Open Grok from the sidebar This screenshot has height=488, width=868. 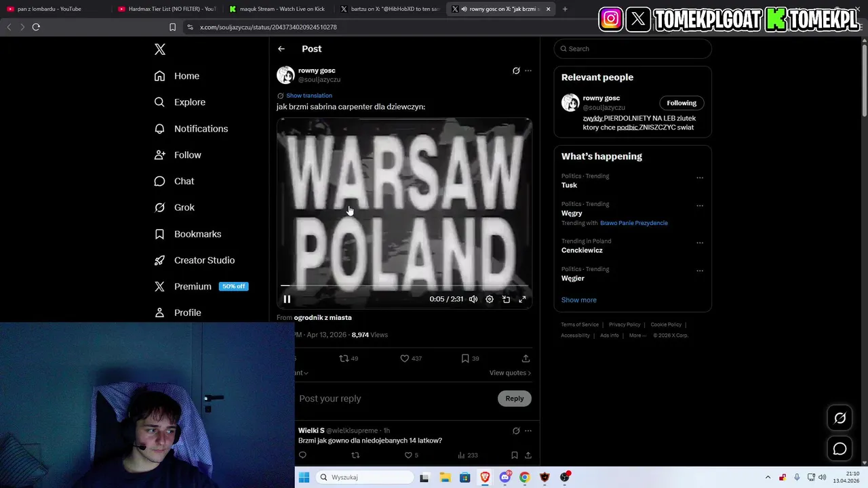174,207
